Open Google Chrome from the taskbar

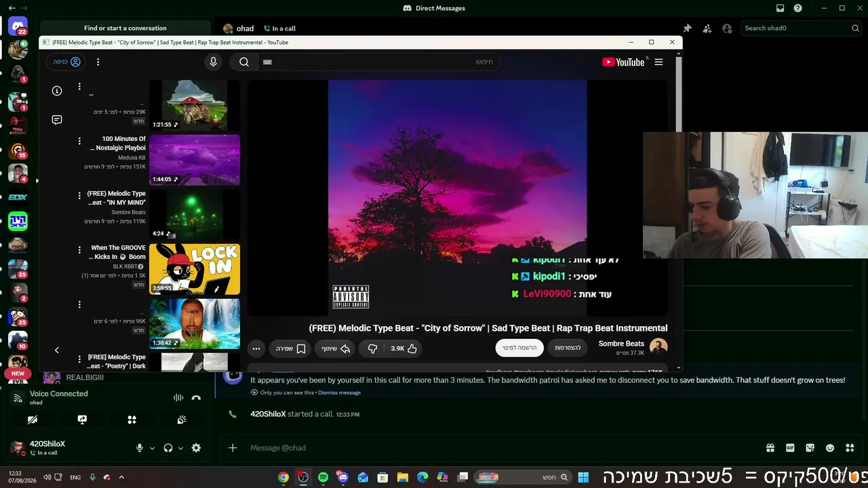[283, 477]
